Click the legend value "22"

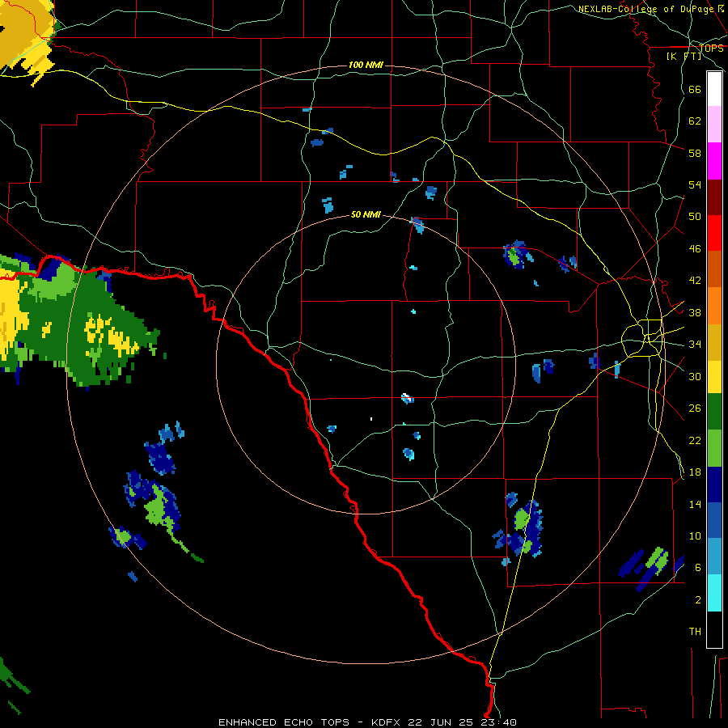click(x=695, y=440)
